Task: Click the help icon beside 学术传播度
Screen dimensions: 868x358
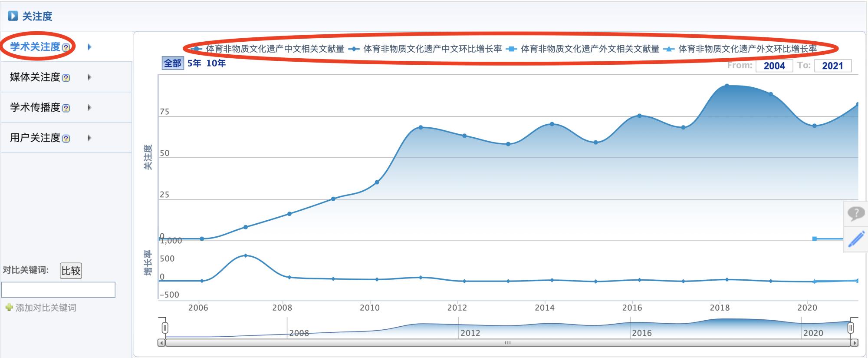Action: click(66, 108)
